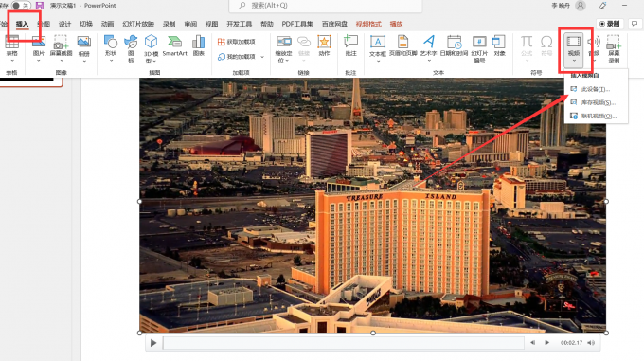644x361 pixels.
Task: Expand the 艺术字 WordArt dropdown arrow
Action: pos(429,61)
